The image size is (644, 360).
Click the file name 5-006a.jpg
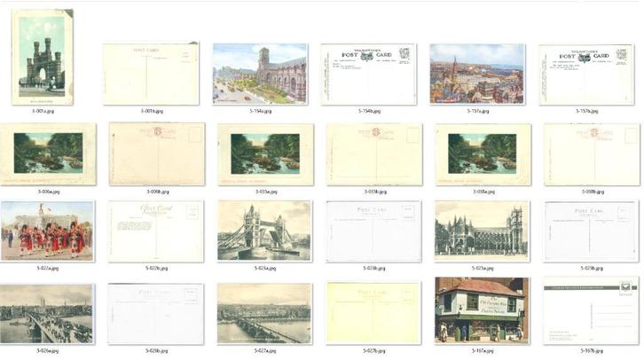click(49, 192)
